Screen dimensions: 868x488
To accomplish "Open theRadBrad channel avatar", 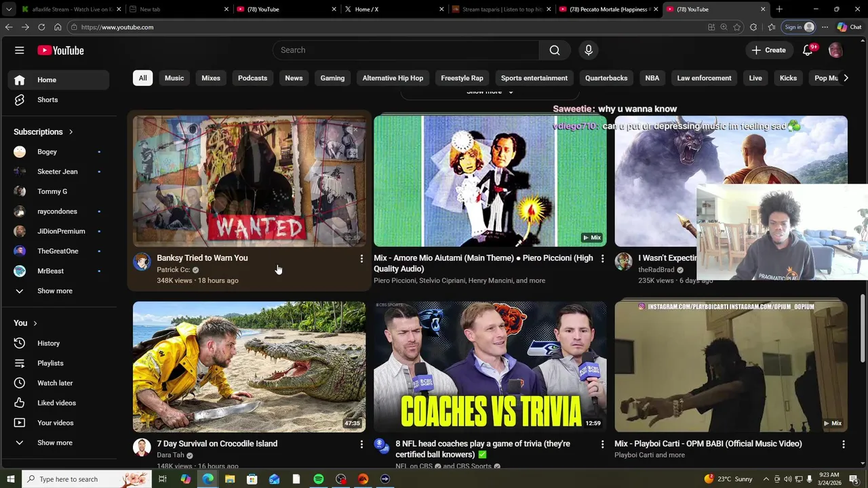I will point(623,262).
